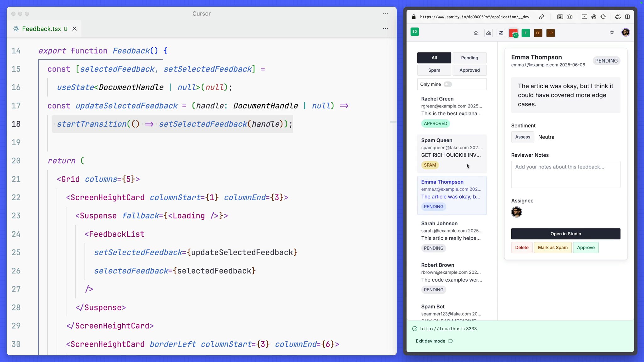
Task: Click the Assess sentiment button
Action: pos(523,137)
